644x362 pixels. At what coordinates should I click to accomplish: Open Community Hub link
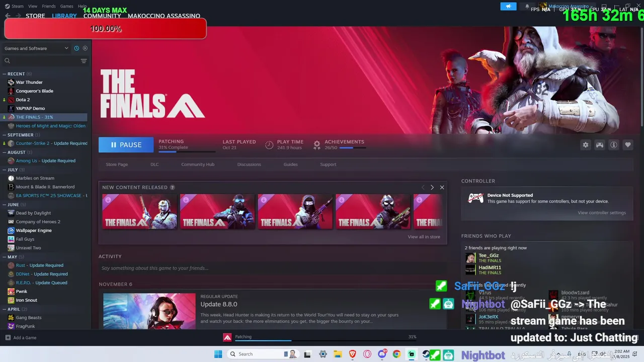tap(198, 164)
